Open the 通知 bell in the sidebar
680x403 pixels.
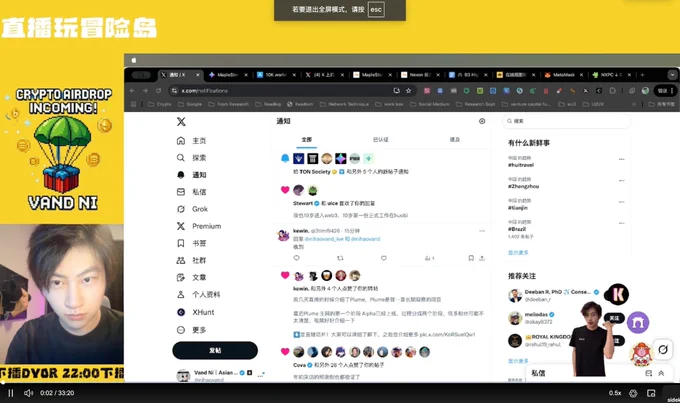coord(191,175)
